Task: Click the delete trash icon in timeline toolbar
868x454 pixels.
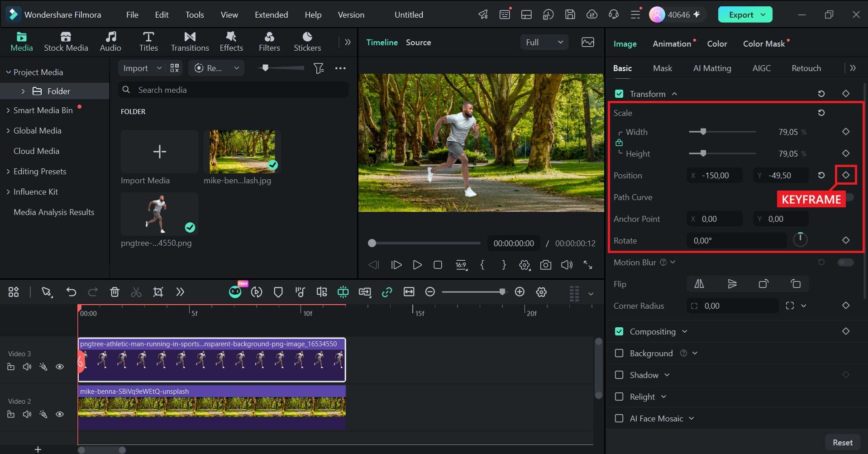Action: 114,292
